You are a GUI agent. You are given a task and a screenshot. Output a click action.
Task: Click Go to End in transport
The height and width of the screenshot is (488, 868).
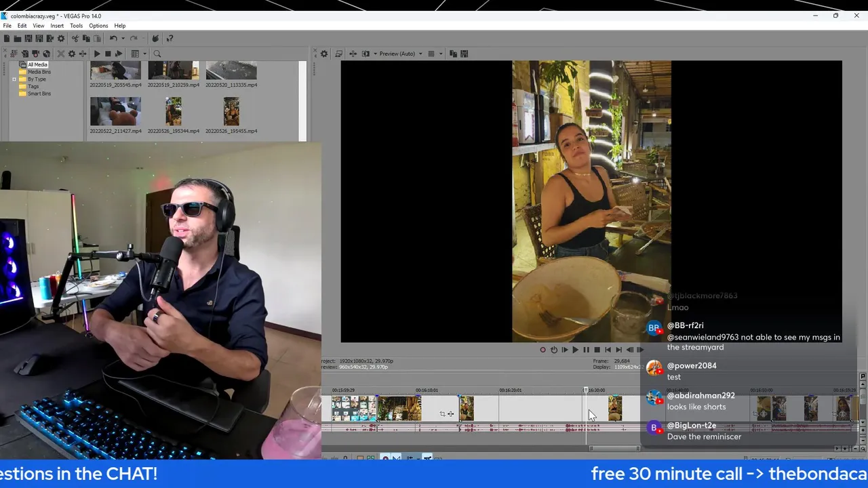[619, 350]
